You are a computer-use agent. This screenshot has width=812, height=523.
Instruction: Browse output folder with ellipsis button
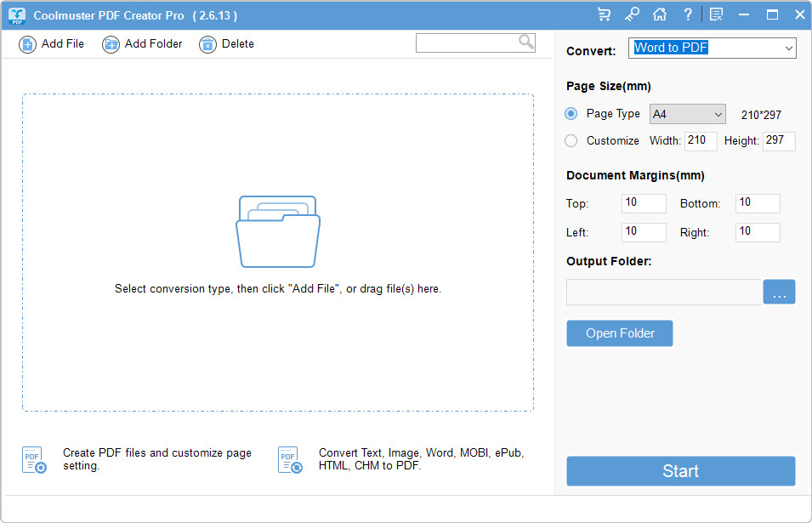click(x=779, y=292)
